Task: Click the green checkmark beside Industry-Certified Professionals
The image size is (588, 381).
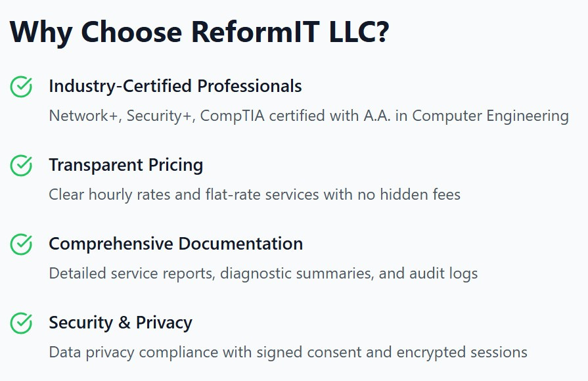Action: coord(21,87)
